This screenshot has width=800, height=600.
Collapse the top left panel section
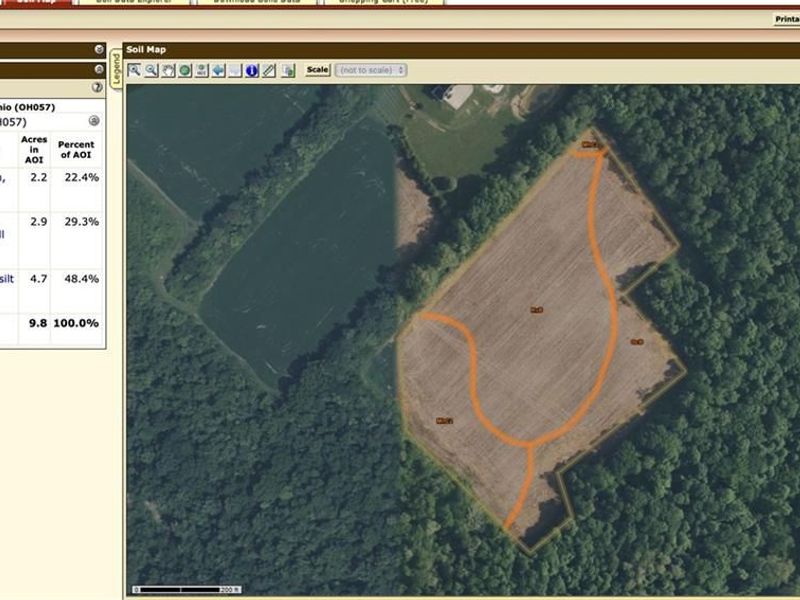(98, 49)
